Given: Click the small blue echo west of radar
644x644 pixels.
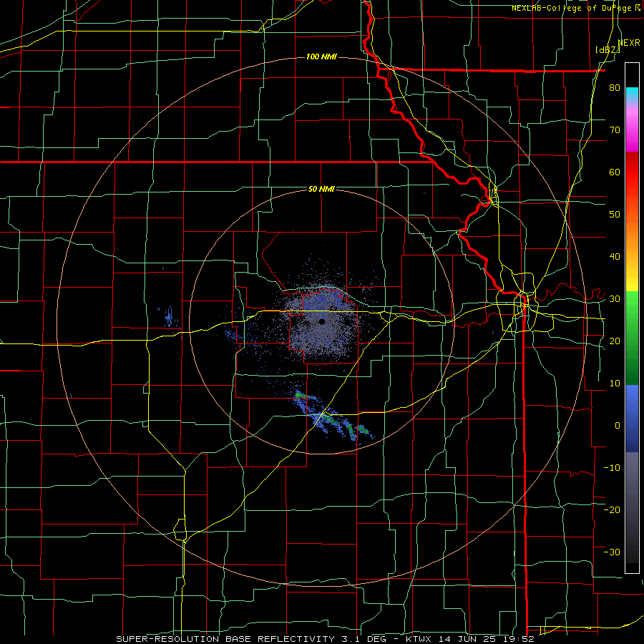Looking at the screenshot, I should pyautogui.click(x=168, y=317).
